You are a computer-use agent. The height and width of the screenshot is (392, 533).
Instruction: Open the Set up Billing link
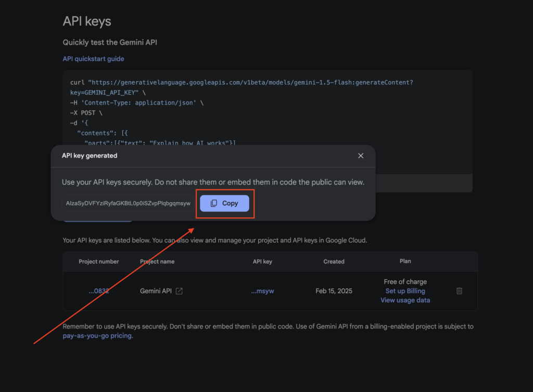point(405,291)
